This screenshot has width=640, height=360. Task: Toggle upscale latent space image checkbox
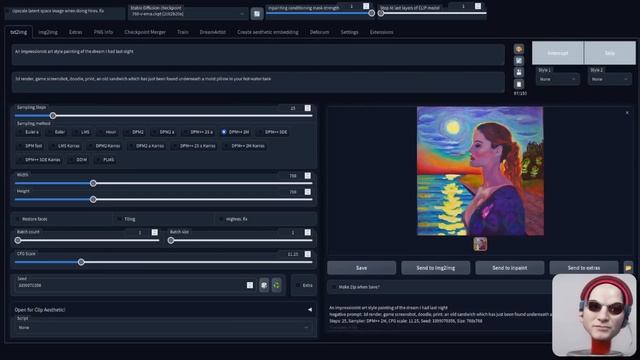8,11
